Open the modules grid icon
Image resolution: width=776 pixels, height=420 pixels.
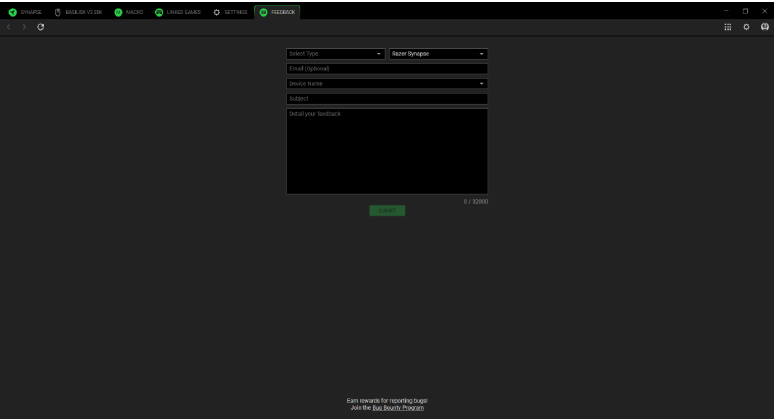point(728,27)
